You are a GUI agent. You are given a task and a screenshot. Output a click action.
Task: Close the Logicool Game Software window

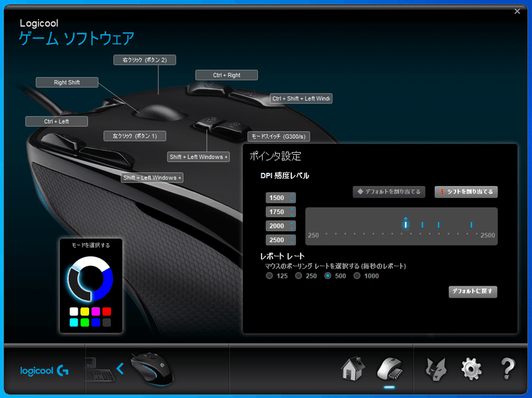click(517, 11)
